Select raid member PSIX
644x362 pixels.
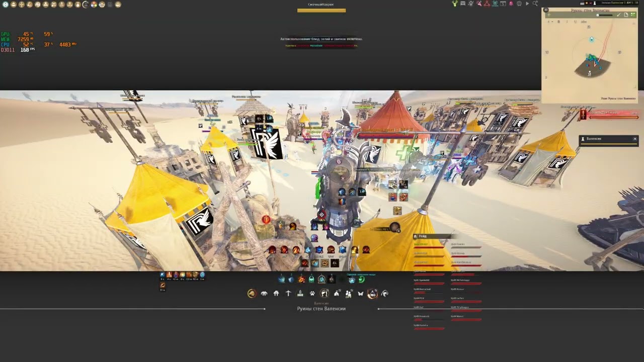click(429, 300)
